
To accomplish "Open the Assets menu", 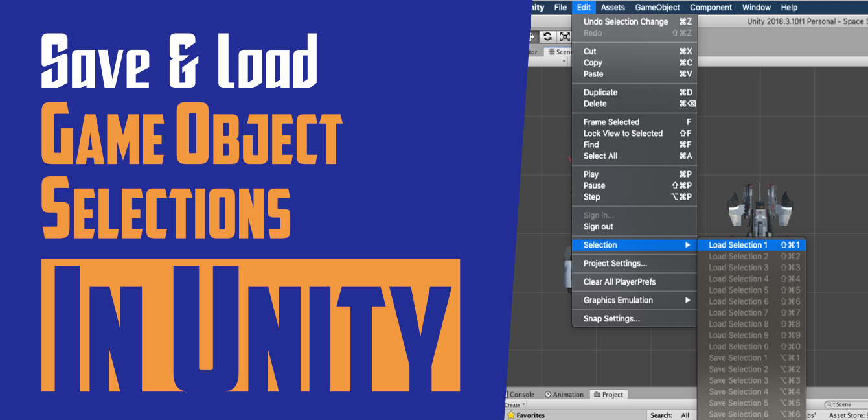I will click(613, 8).
